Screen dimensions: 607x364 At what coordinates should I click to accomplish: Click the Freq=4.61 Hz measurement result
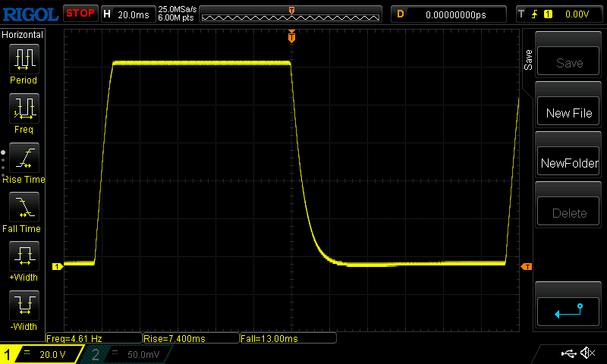[x=93, y=338]
